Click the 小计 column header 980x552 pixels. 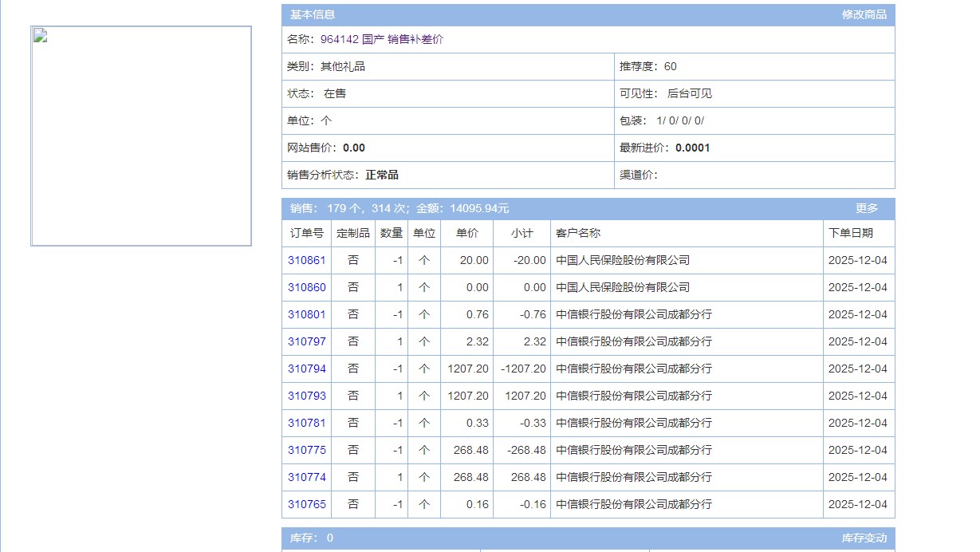pyautogui.click(x=521, y=233)
